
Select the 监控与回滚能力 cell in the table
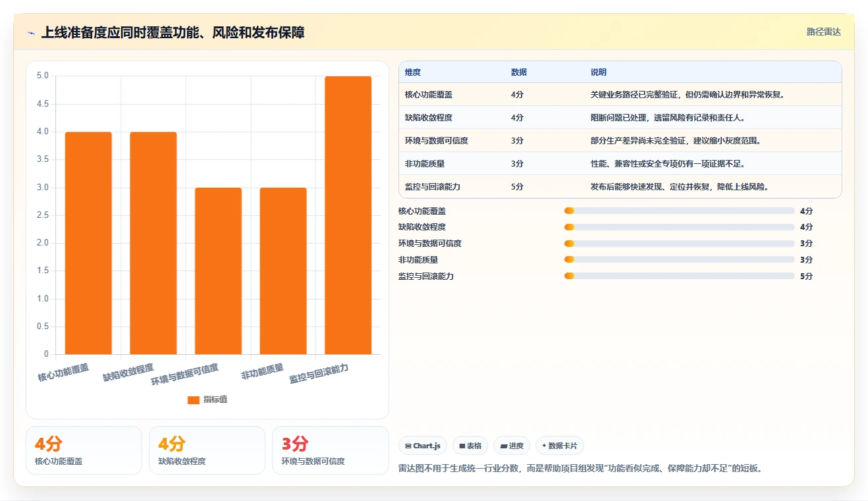tap(433, 187)
